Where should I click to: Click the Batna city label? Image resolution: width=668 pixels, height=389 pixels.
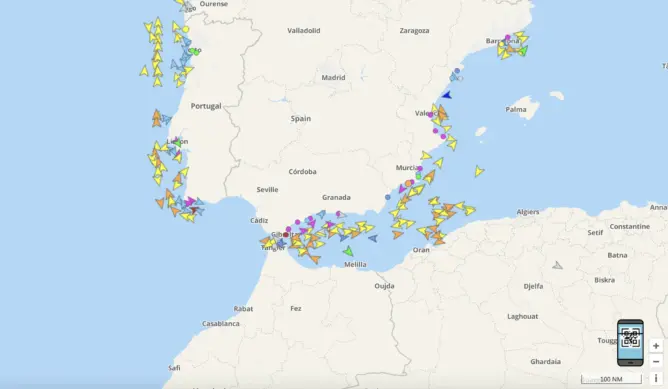point(617,255)
